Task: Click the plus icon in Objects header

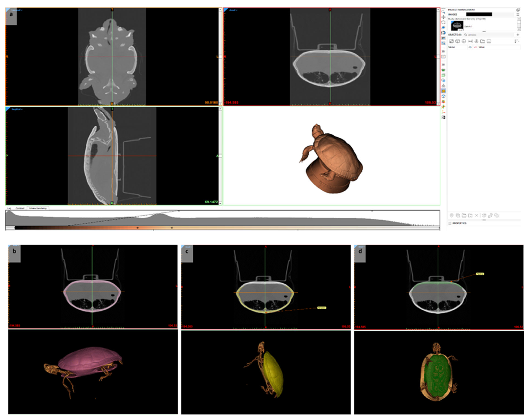Action: (x=518, y=35)
